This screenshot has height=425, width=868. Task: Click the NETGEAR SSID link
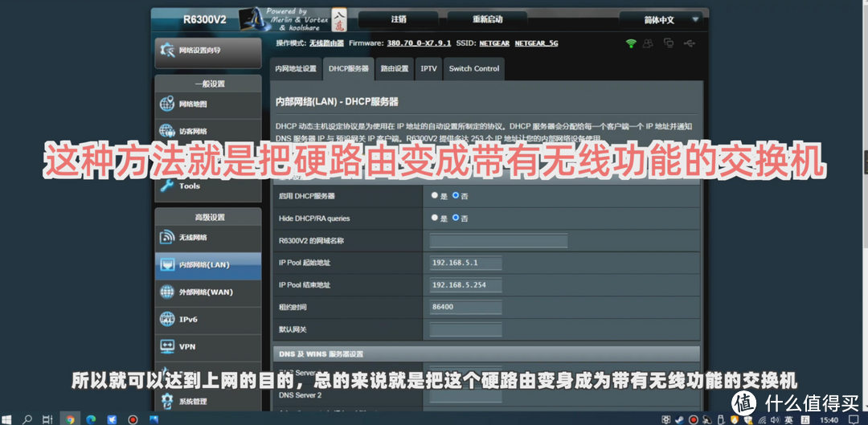pos(495,43)
